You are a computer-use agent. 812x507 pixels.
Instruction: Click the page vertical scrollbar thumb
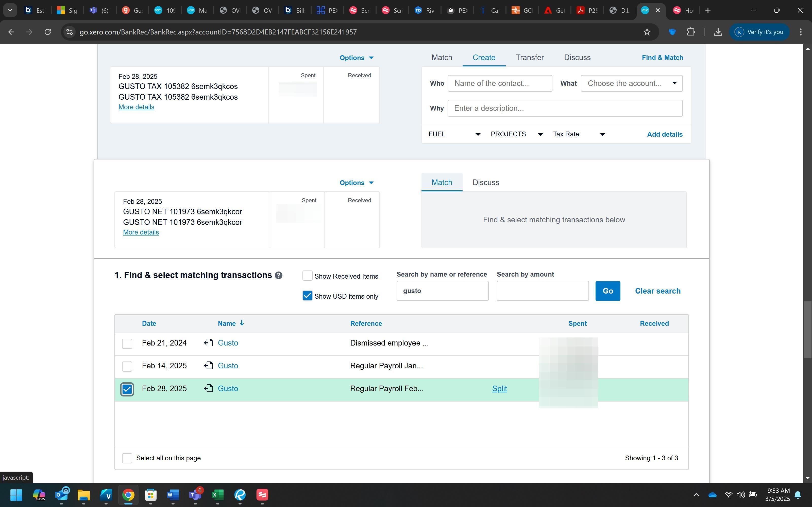pos(807,329)
